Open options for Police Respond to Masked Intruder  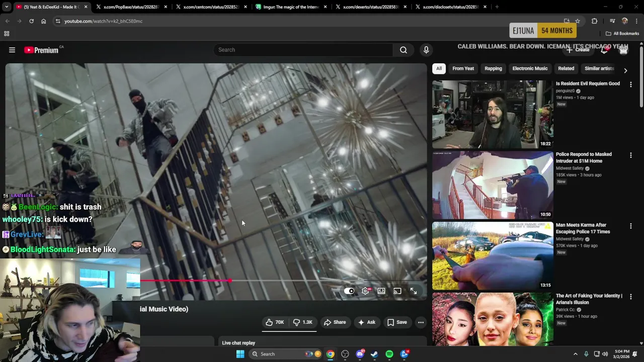[x=630, y=155]
